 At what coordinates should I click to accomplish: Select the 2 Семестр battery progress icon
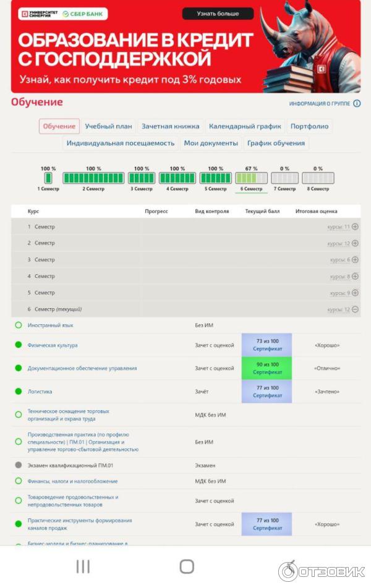93,178
